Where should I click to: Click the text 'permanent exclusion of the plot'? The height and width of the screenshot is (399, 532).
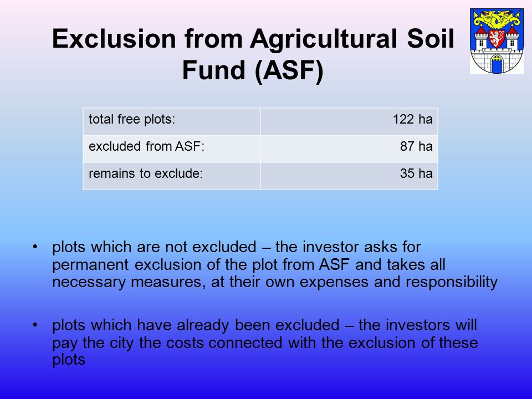[x=183, y=265]
